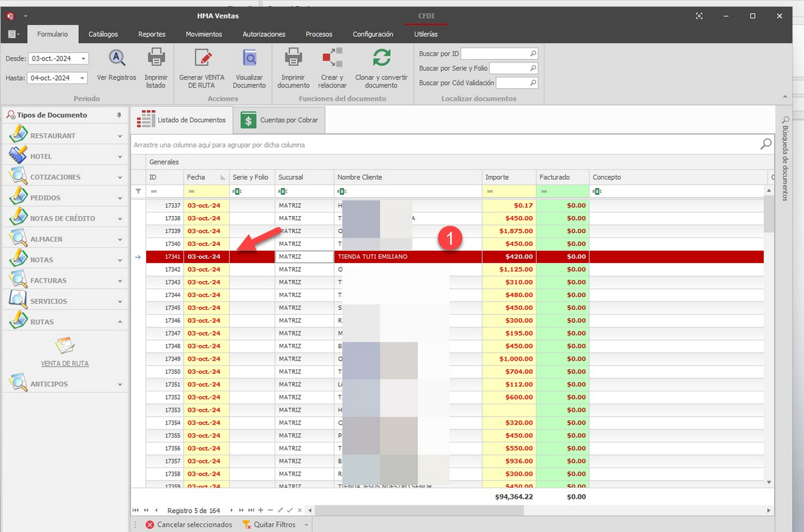Click the Imprimir documento printer icon
This screenshot has width=804, height=532.
294,57
